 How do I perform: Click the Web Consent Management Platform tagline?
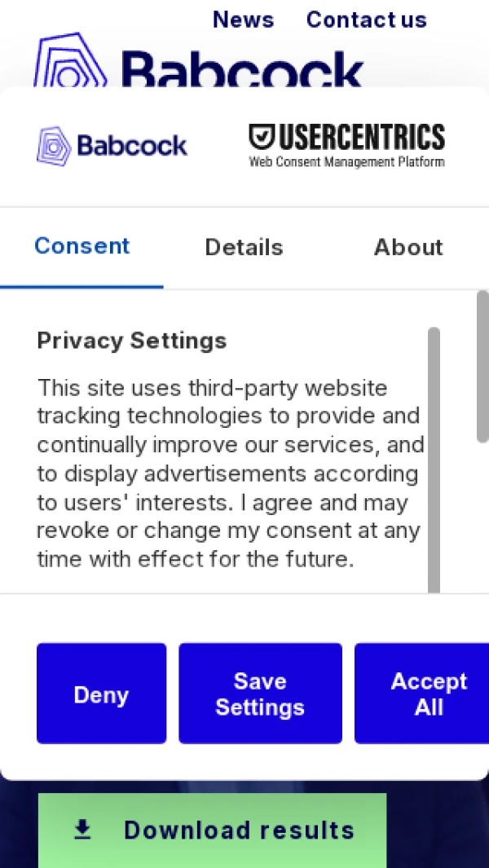346,161
